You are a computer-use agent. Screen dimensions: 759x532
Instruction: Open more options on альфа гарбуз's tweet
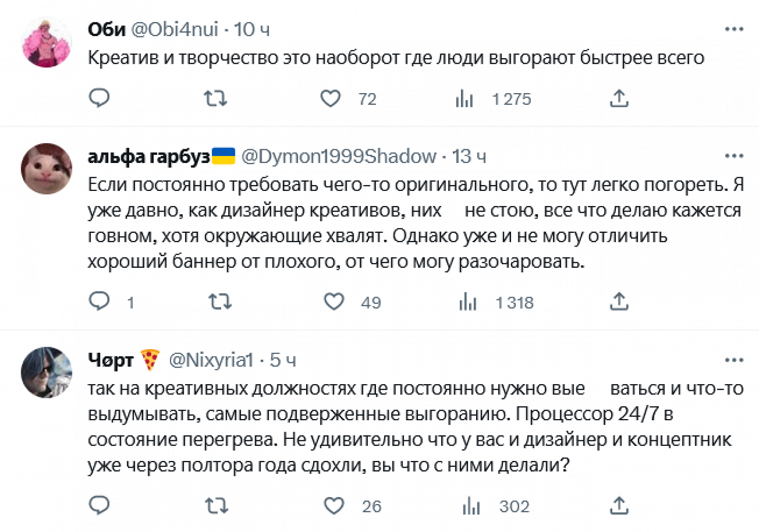[x=734, y=156]
